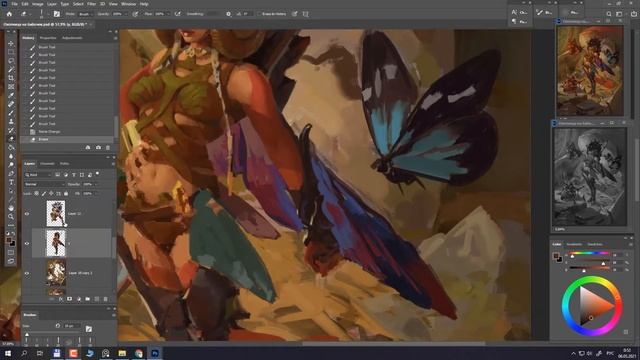Add layer style fx icon
The width and height of the screenshot is (640, 360).
60,299
